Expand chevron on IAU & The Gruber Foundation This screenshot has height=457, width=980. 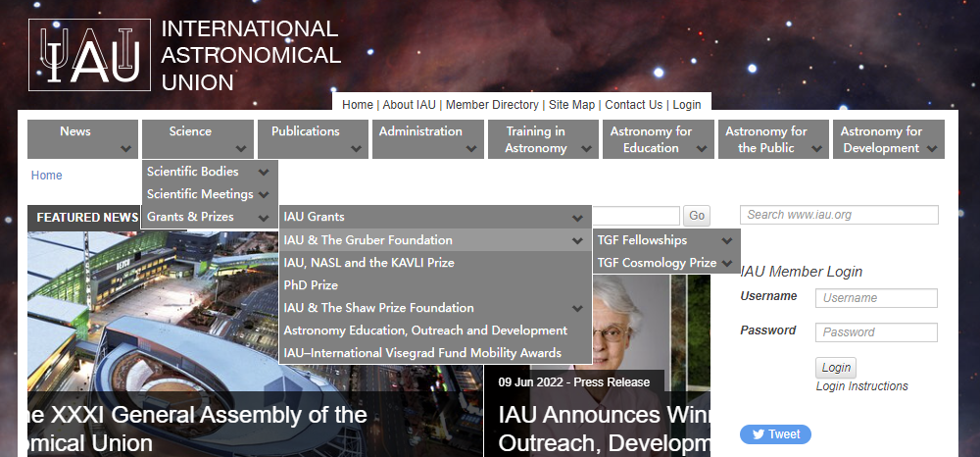point(577,240)
